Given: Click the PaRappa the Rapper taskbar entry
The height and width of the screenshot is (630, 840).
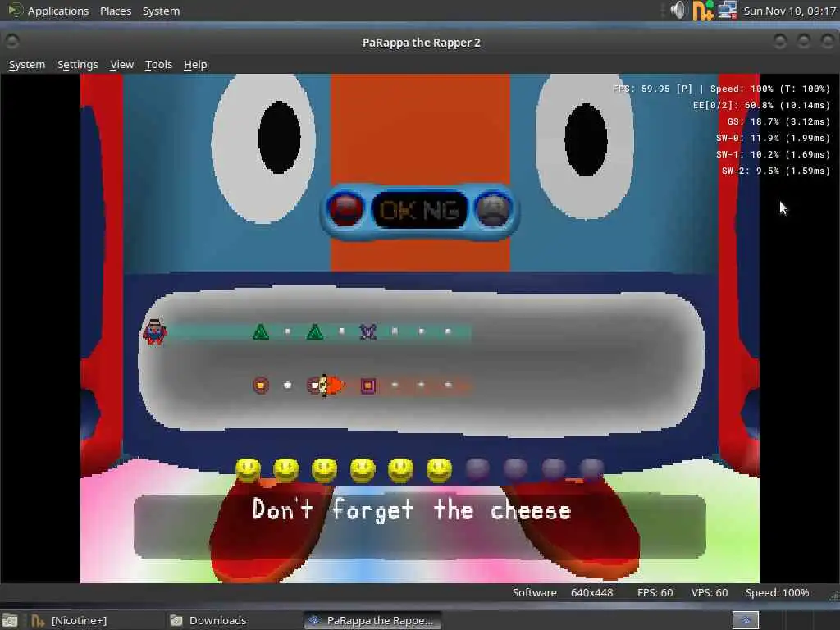Looking at the screenshot, I should 372,620.
